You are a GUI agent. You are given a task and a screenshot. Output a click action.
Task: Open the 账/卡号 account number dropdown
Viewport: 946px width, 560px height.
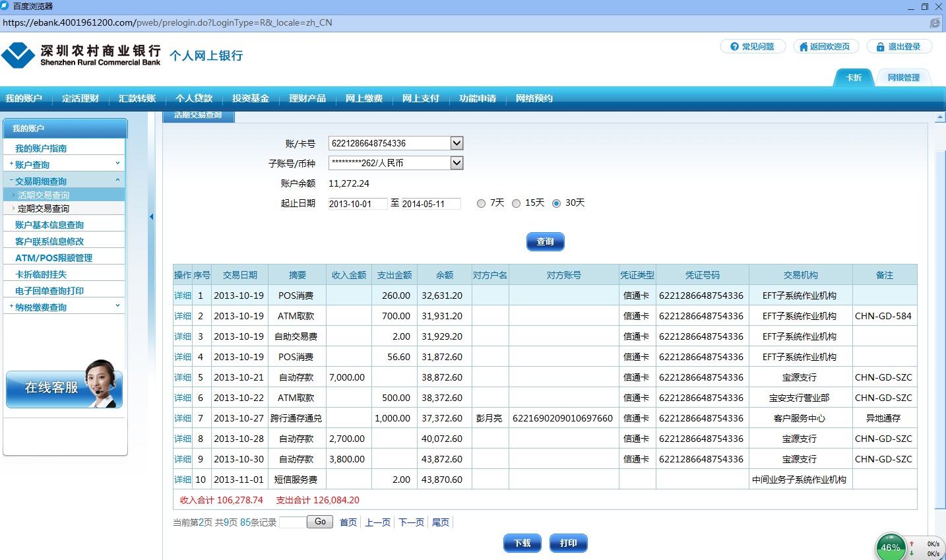[457, 143]
